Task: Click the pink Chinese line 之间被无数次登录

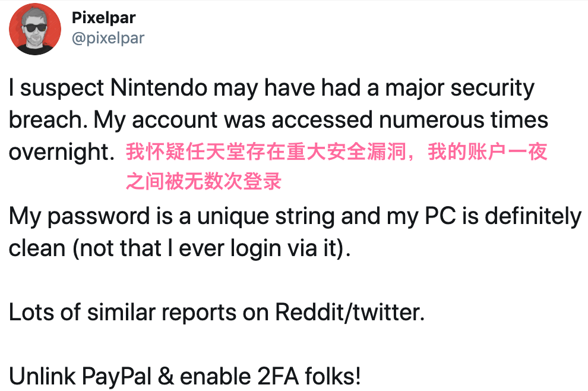Action: pos(203,182)
